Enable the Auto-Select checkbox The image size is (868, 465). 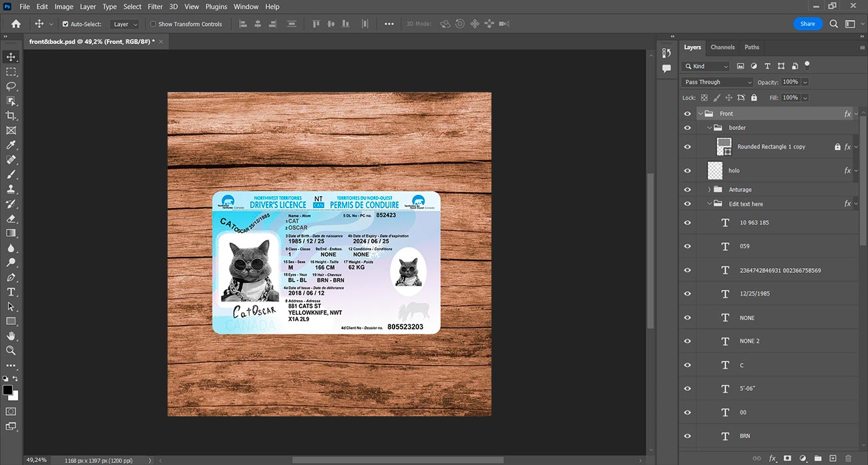click(x=65, y=24)
